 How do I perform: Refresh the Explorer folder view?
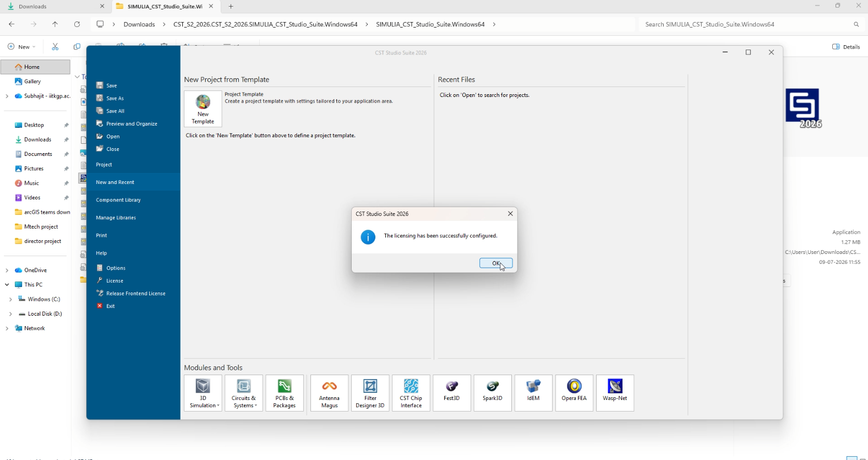click(77, 24)
